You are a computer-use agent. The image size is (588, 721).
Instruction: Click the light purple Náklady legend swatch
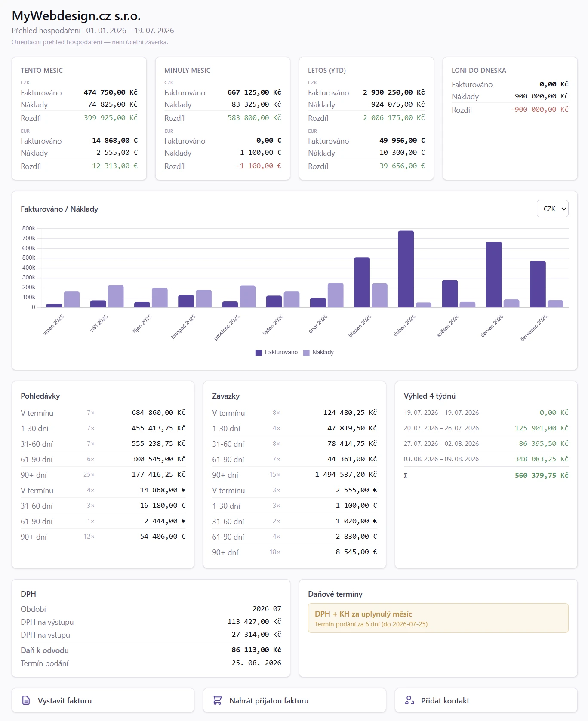(306, 353)
